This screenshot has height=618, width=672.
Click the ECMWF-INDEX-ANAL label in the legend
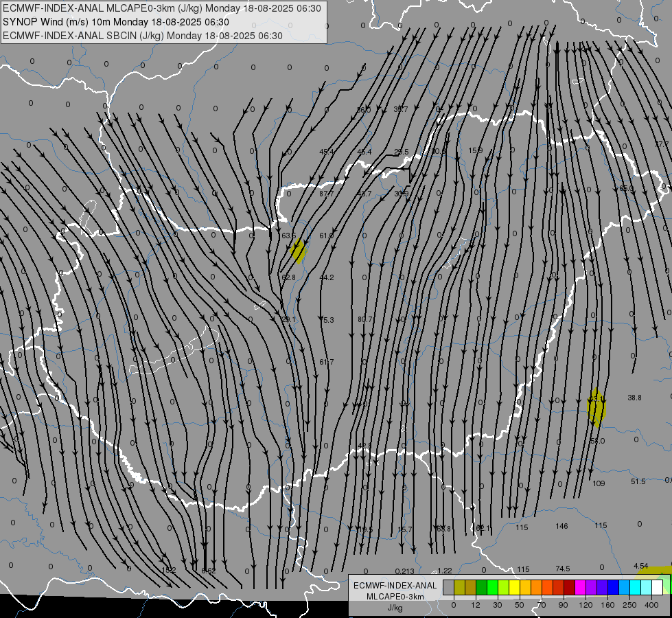click(x=395, y=586)
